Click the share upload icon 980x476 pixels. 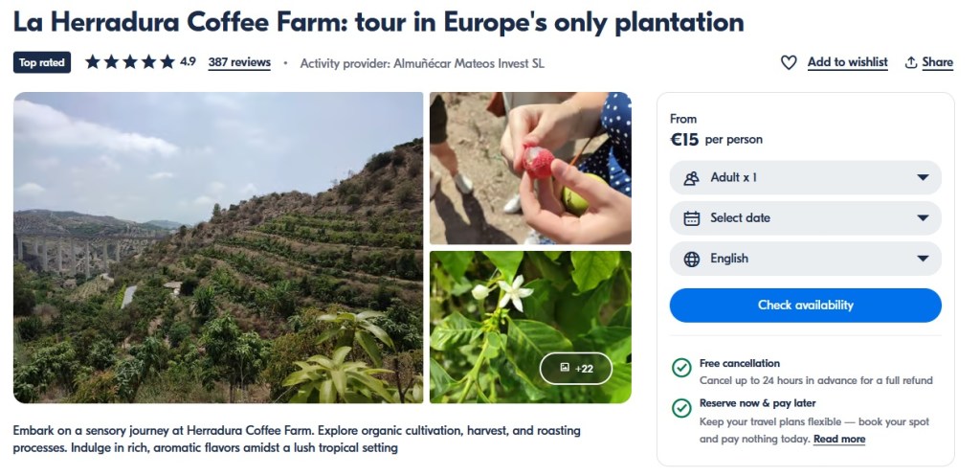[x=911, y=62]
